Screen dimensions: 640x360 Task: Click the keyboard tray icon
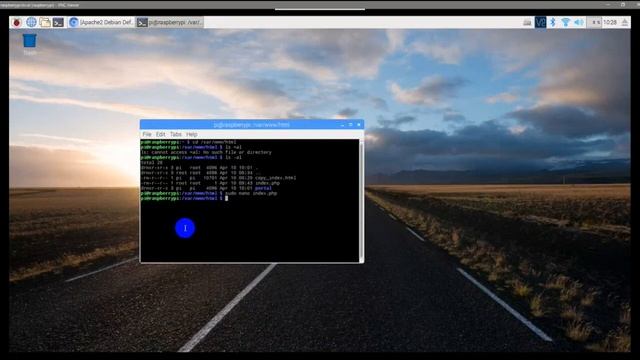coord(527,22)
